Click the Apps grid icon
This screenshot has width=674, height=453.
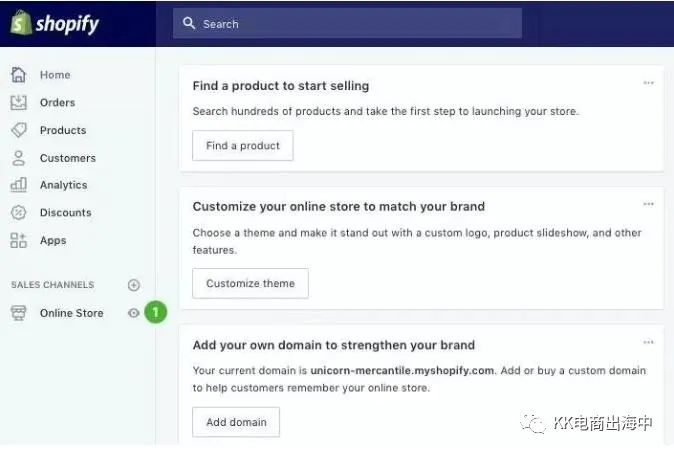(x=18, y=240)
